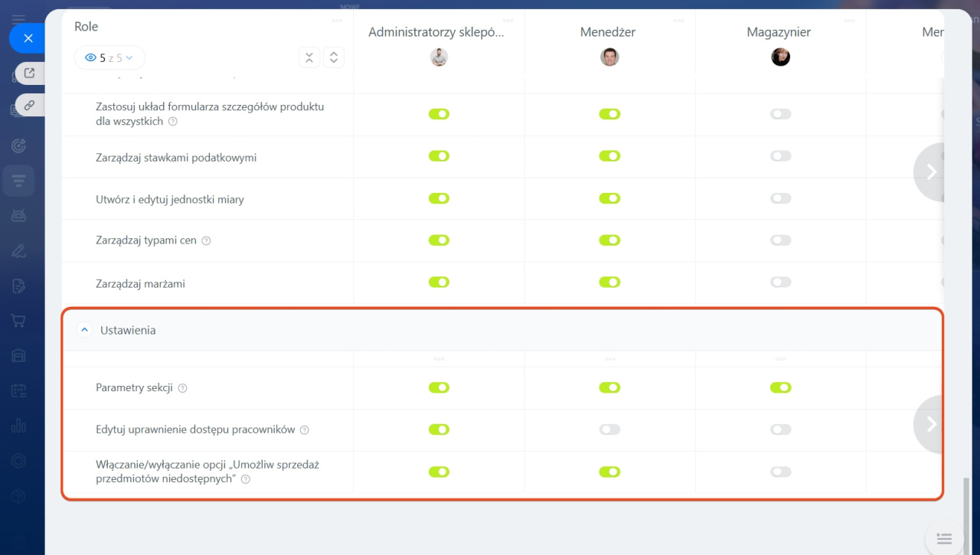The width and height of the screenshot is (980, 555).
Task: Toggle Zarządzaj typami cen for Magazynier
Action: pyautogui.click(x=780, y=240)
